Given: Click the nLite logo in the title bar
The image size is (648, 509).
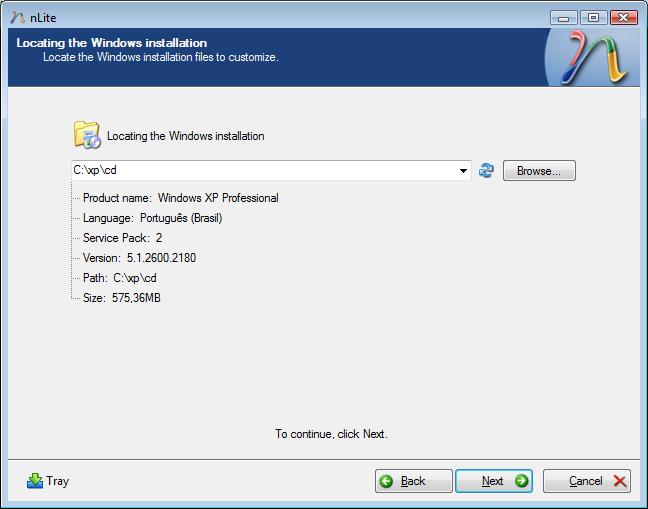Looking at the screenshot, I should pyautogui.click(x=18, y=17).
